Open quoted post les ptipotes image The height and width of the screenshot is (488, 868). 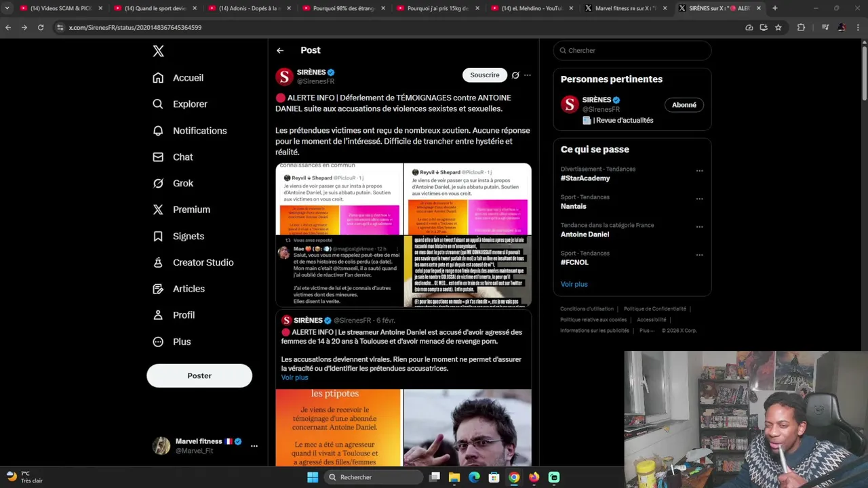(x=338, y=427)
